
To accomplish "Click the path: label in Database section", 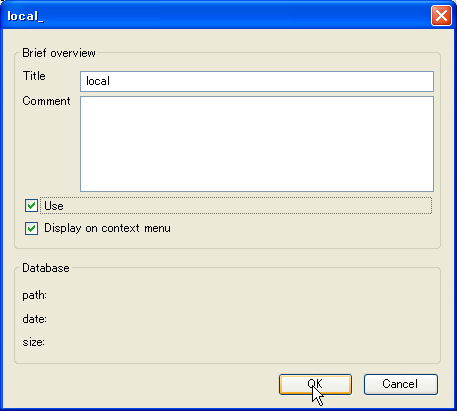I will tap(35, 295).
